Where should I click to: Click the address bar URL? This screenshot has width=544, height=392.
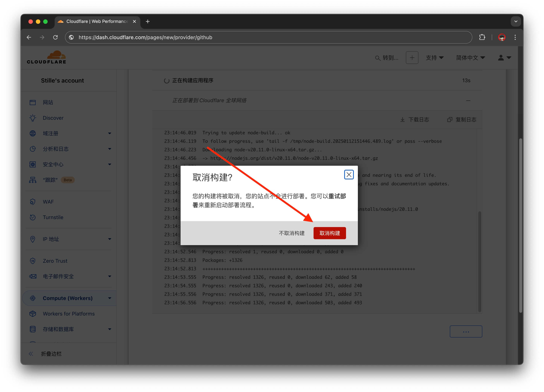click(145, 38)
